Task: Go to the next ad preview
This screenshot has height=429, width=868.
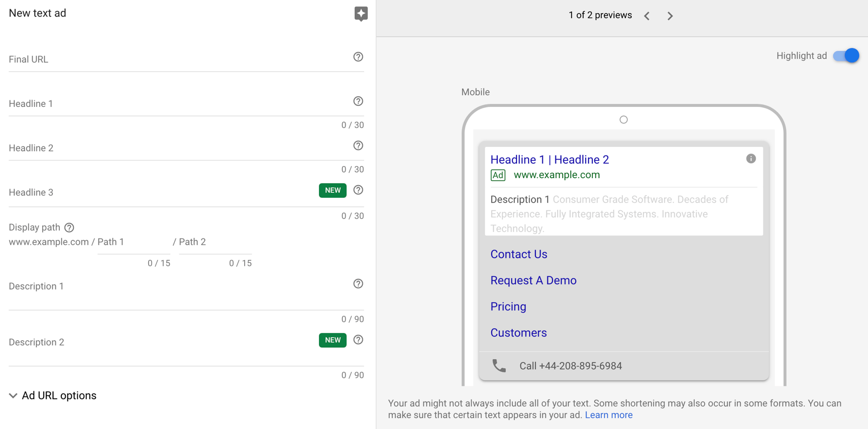Action: coord(670,16)
